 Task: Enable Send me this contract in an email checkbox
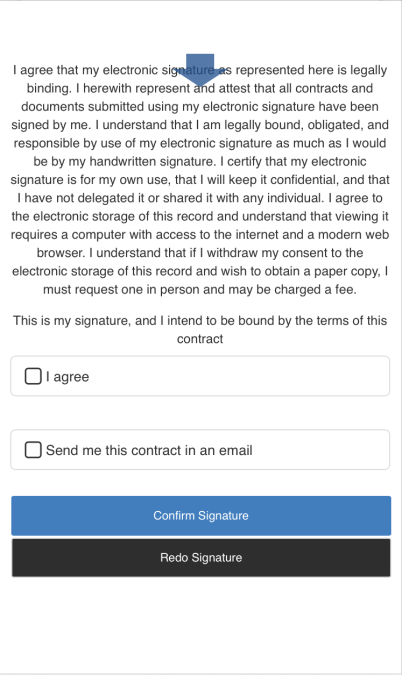tap(33, 450)
